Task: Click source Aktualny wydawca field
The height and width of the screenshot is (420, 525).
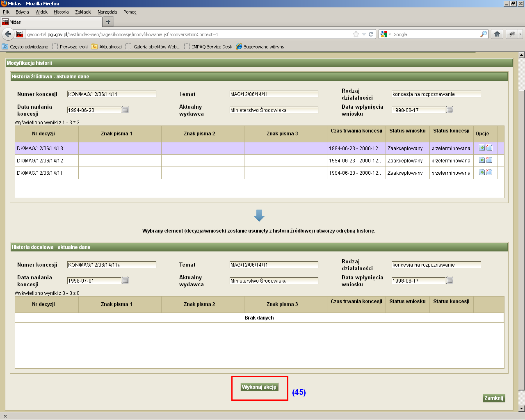Action: [x=274, y=110]
